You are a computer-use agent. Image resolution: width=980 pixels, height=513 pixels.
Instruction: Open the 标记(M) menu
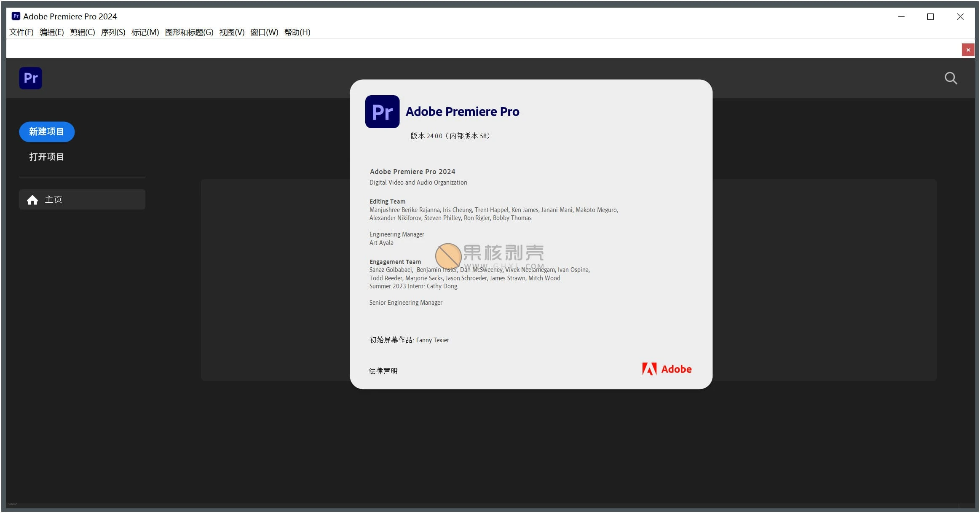click(x=145, y=32)
